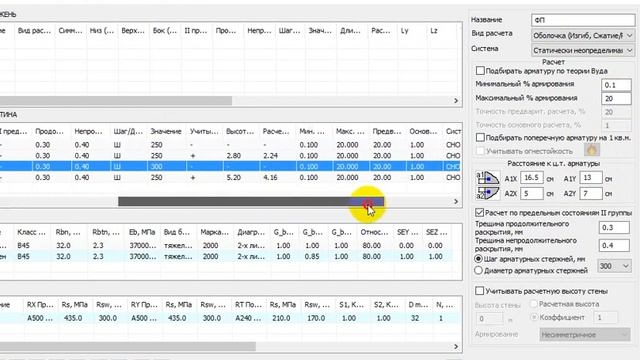Click 'Вид рас...' column header in rod table
This screenshot has height=360, width=640.
click(x=34, y=31)
